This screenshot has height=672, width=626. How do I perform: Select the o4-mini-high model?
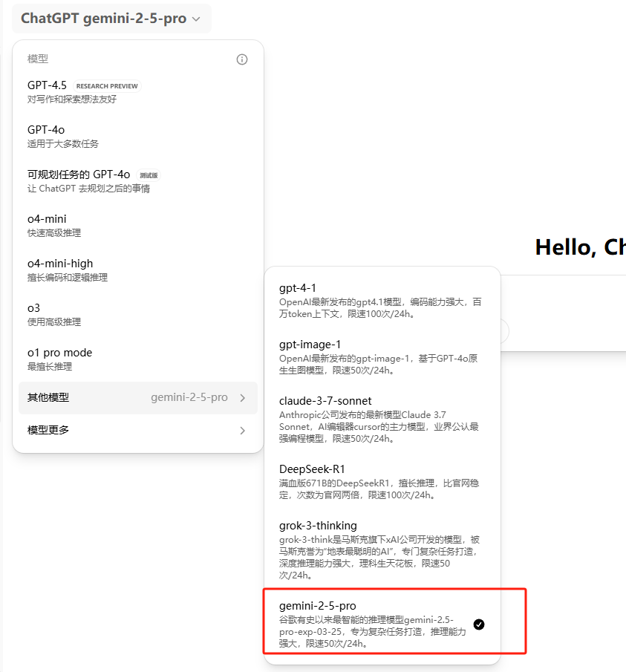(138, 270)
